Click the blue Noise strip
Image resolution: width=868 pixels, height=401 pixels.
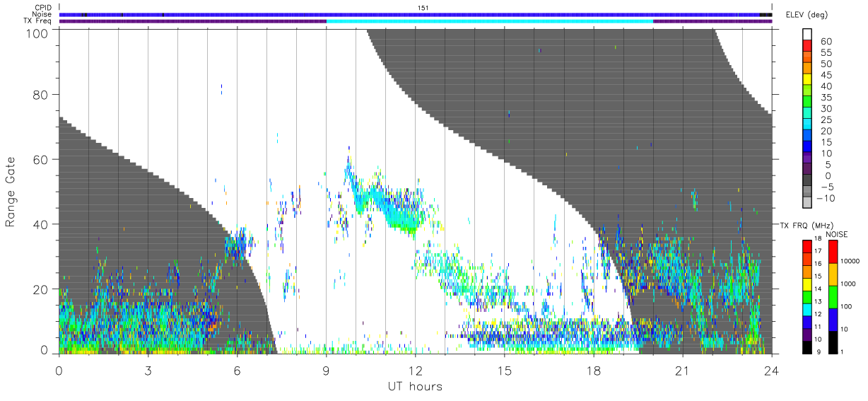point(416,14)
